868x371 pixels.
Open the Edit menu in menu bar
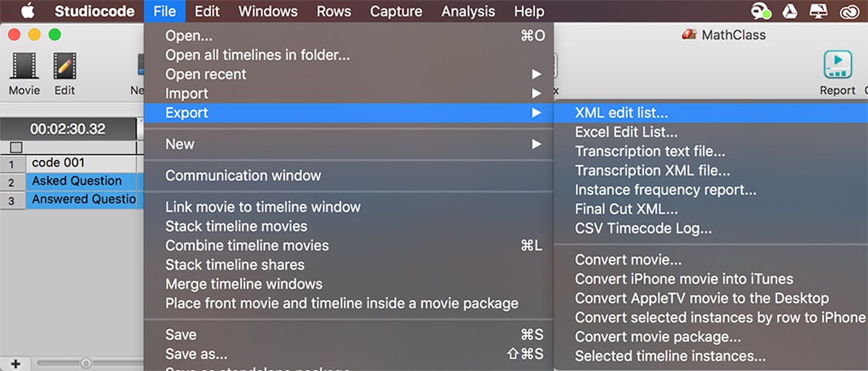[x=207, y=11]
